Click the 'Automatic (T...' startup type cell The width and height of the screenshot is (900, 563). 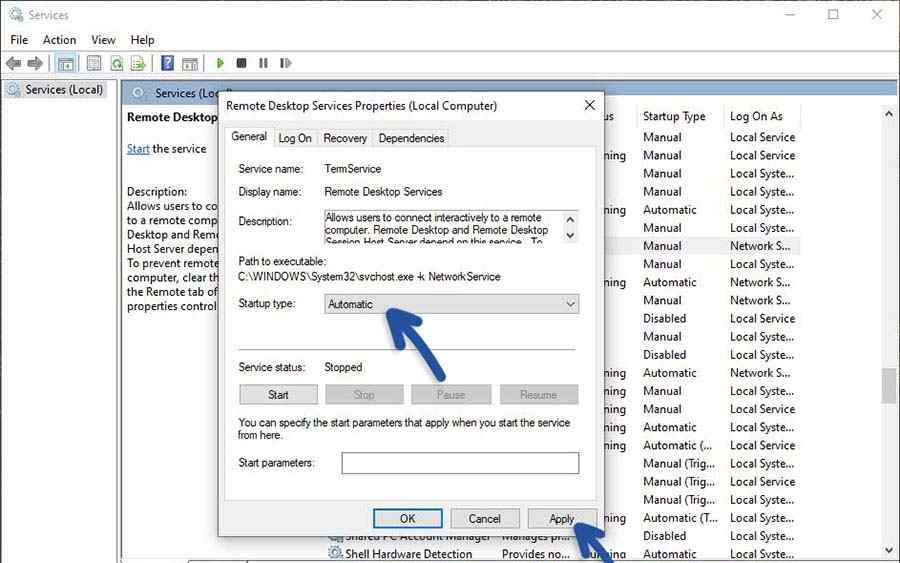tap(680, 518)
